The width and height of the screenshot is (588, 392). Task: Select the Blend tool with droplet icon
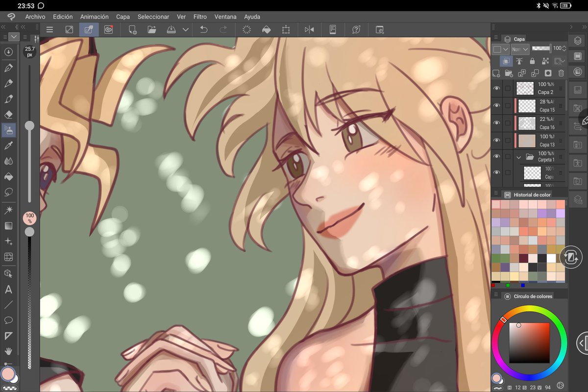pyautogui.click(x=8, y=161)
